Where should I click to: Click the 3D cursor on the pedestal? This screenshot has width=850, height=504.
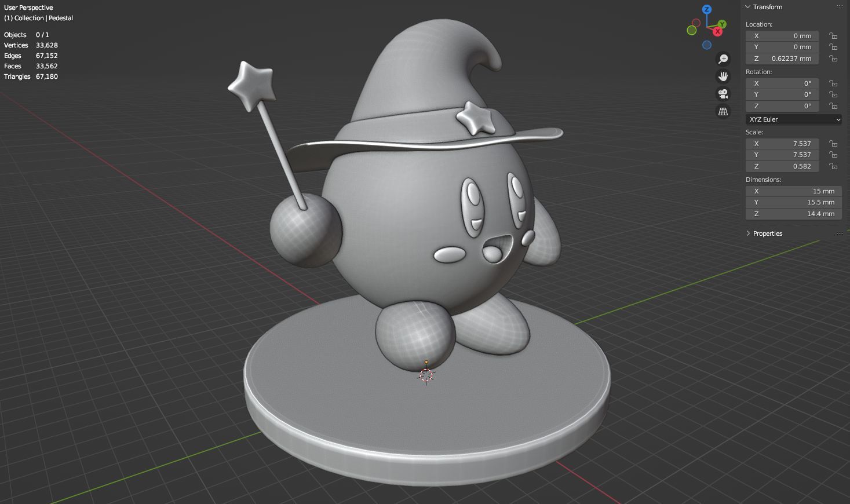click(x=426, y=375)
